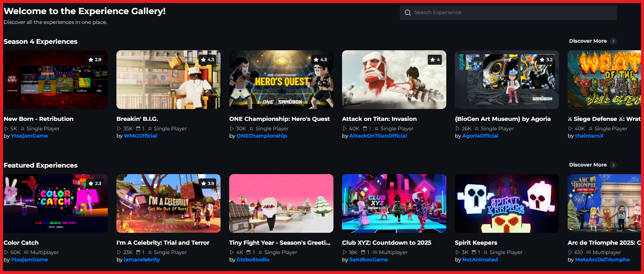The width and height of the screenshot is (644, 274).
Task: Open the ONE Championship: Hero's Quest thumbnail
Action: (x=281, y=79)
